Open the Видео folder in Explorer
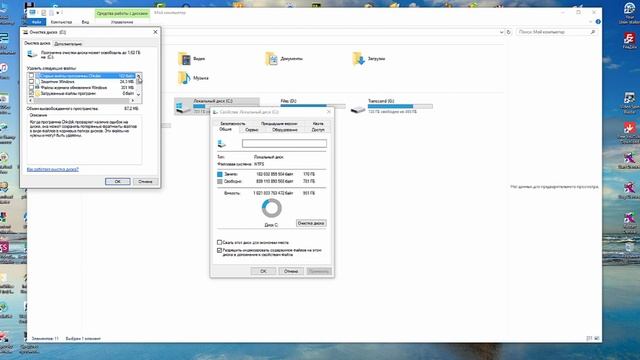 [184, 59]
